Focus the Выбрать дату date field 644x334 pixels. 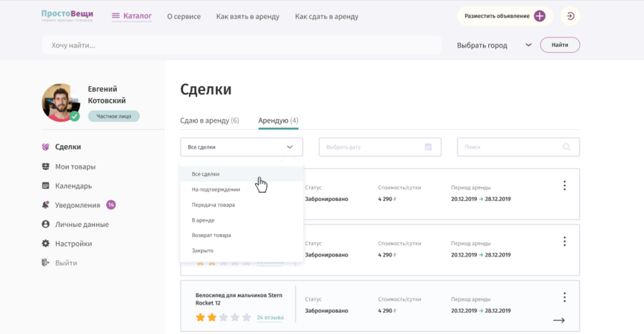380,147
